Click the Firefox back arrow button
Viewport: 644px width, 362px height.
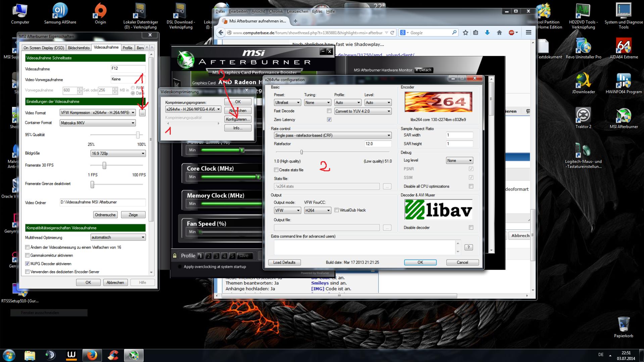[220, 33]
